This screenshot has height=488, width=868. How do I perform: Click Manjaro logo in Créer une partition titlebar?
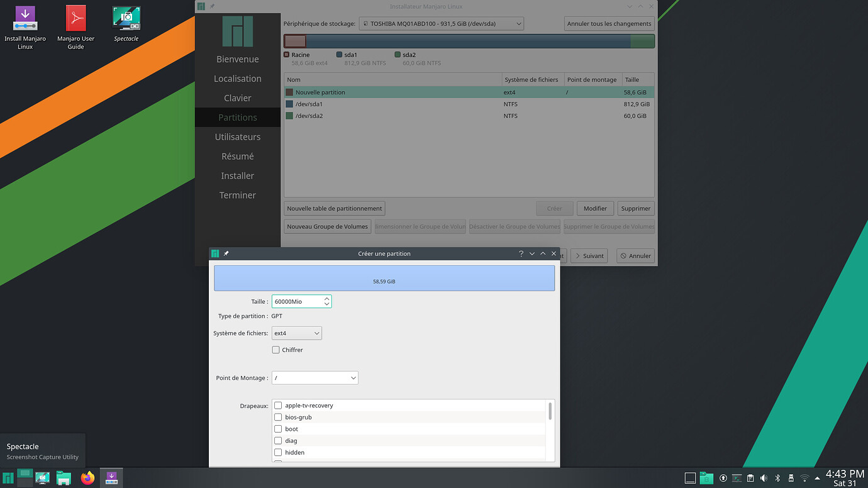tap(215, 253)
